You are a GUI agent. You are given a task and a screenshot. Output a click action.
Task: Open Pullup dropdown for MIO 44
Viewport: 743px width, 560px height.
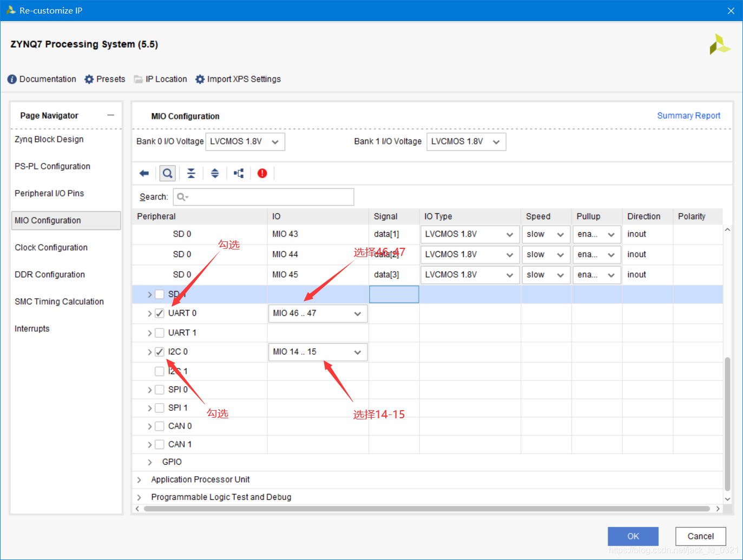(597, 255)
